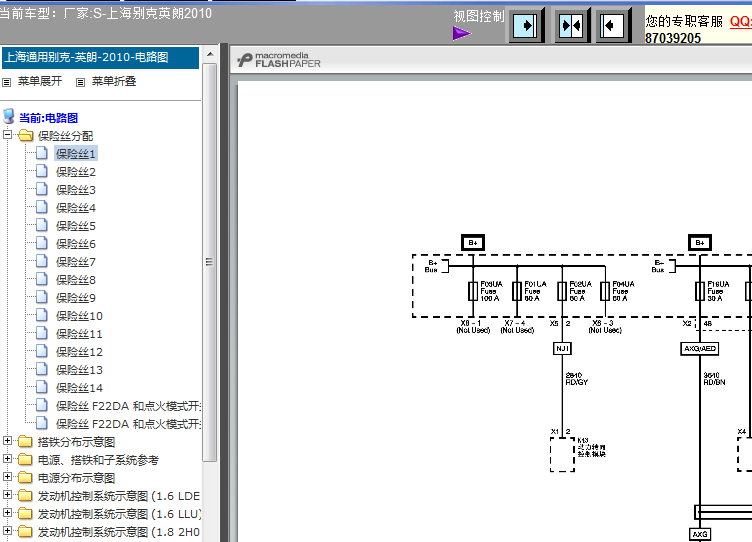Click the NJ1 connector label in diagram
The image size is (752, 542).
[562, 349]
